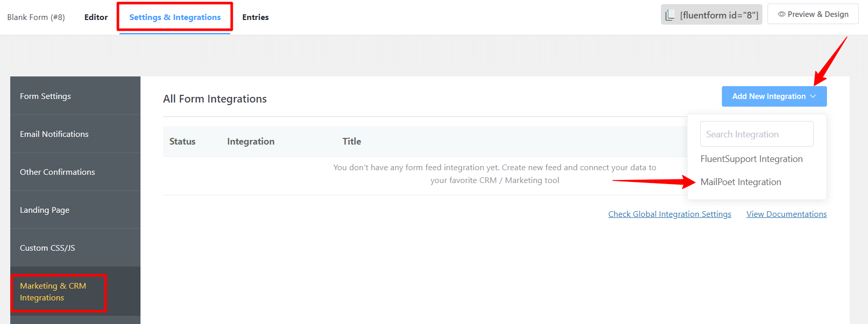868x324 pixels.
Task: Focus the Search Integration field
Action: click(757, 134)
